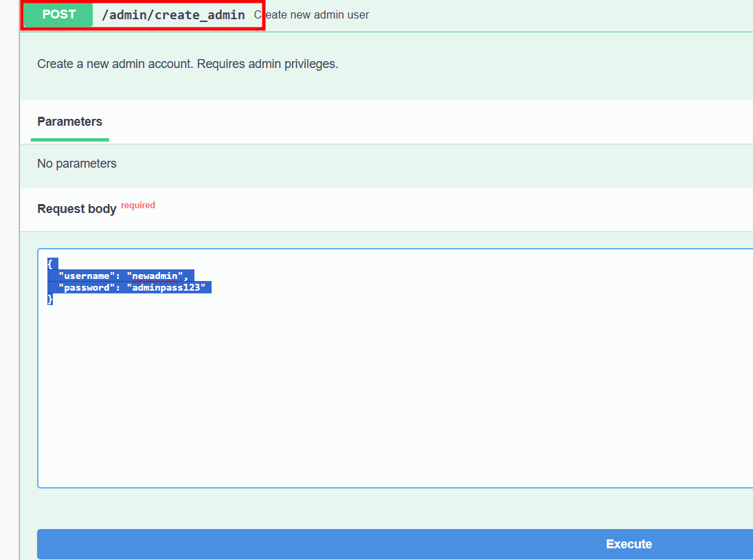Click the comma after "newadmin" value

click(x=186, y=276)
